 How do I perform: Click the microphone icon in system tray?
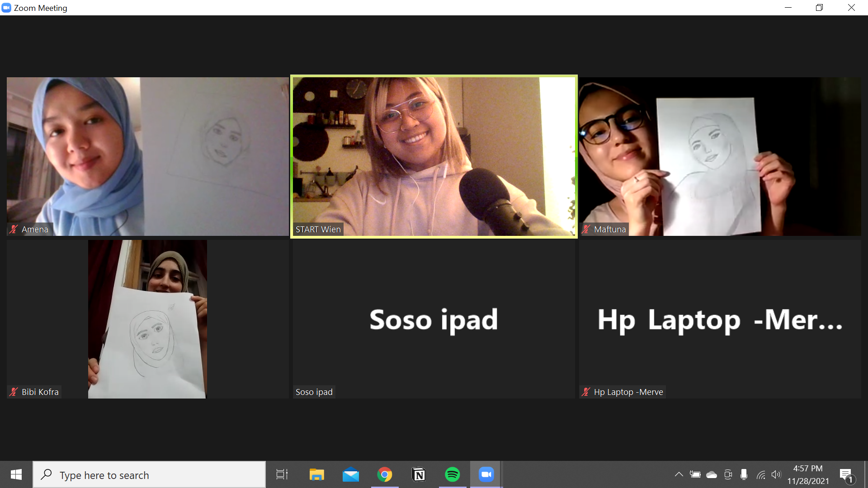[744, 474]
